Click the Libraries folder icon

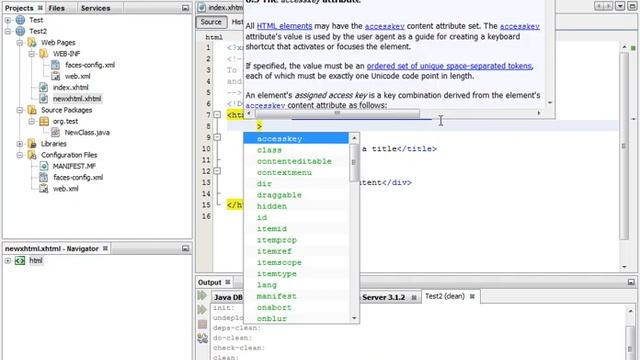pos(32,144)
